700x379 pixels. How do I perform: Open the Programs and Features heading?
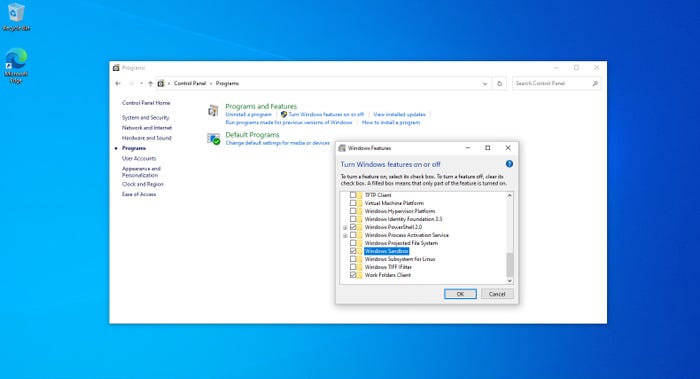tap(261, 106)
